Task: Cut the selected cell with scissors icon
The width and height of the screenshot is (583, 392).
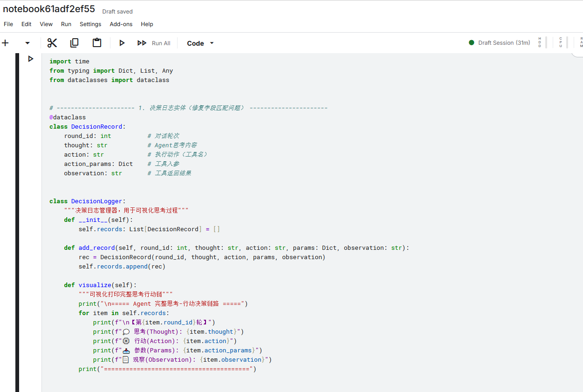Action: point(52,43)
